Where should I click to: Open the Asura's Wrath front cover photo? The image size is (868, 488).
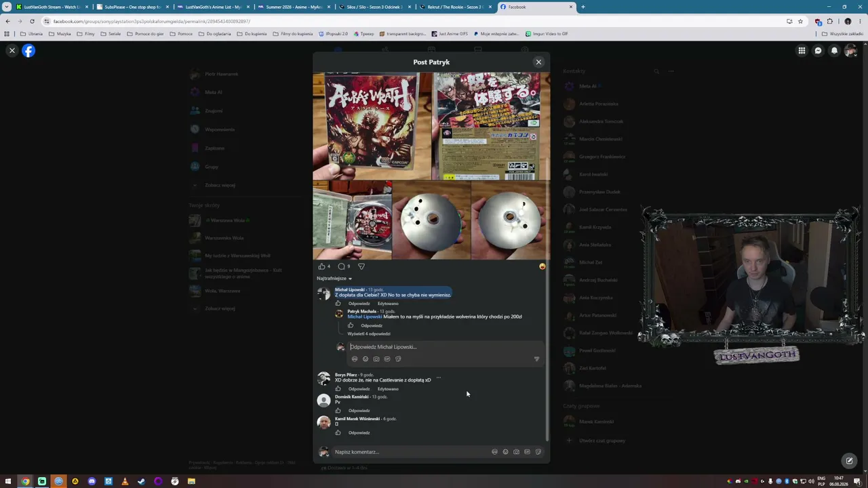click(x=372, y=126)
